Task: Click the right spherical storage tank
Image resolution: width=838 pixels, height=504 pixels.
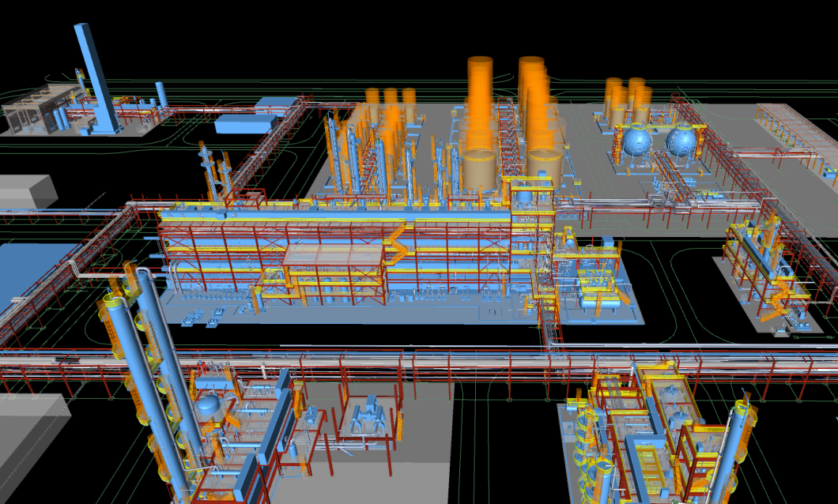Action: 680,141
